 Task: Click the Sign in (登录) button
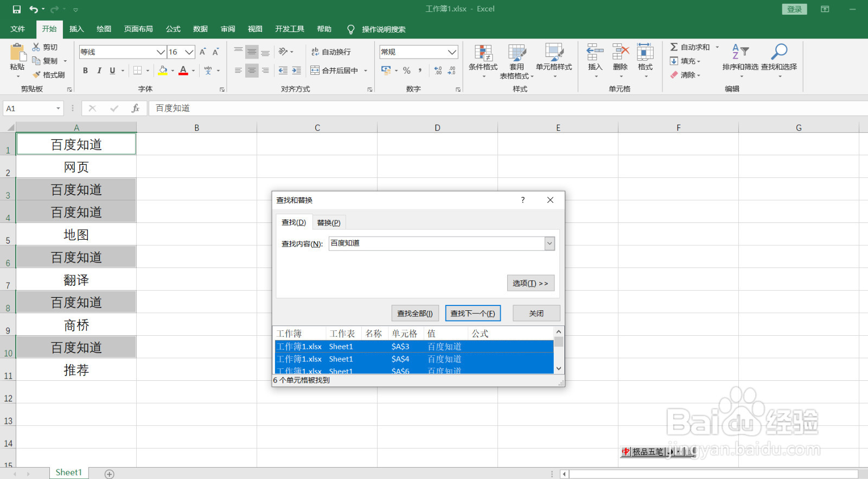tap(795, 9)
